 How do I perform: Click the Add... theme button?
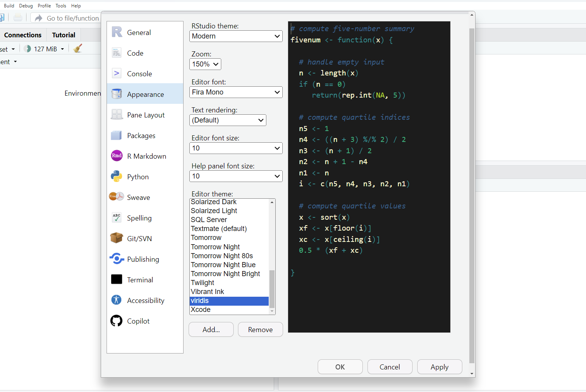[211, 329]
